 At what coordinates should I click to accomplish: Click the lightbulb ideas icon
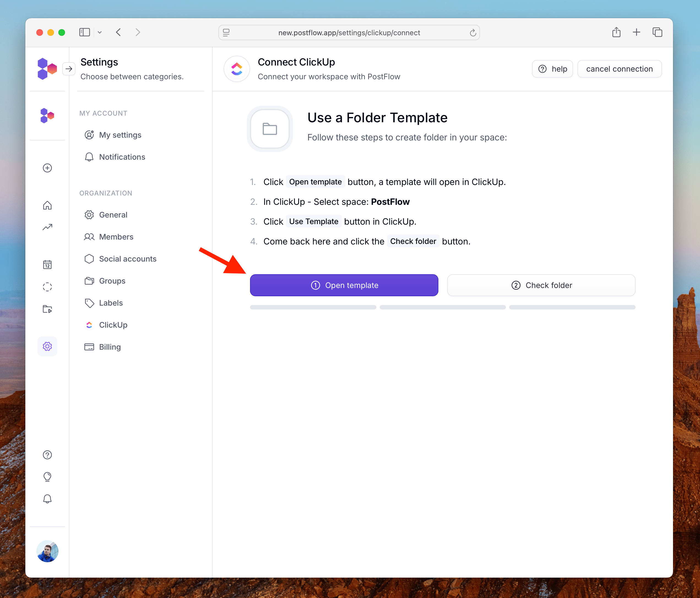click(x=47, y=477)
